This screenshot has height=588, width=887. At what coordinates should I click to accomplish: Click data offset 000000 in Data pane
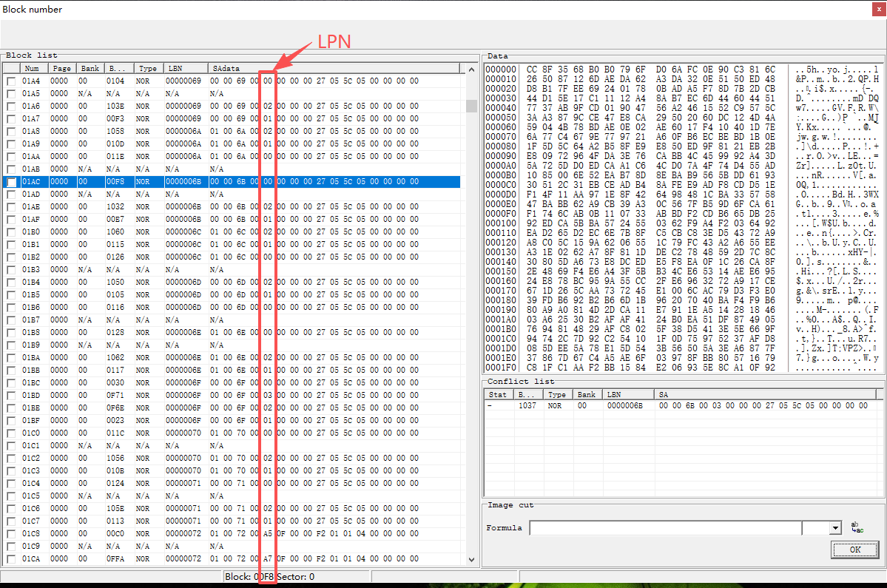(501, 70)
